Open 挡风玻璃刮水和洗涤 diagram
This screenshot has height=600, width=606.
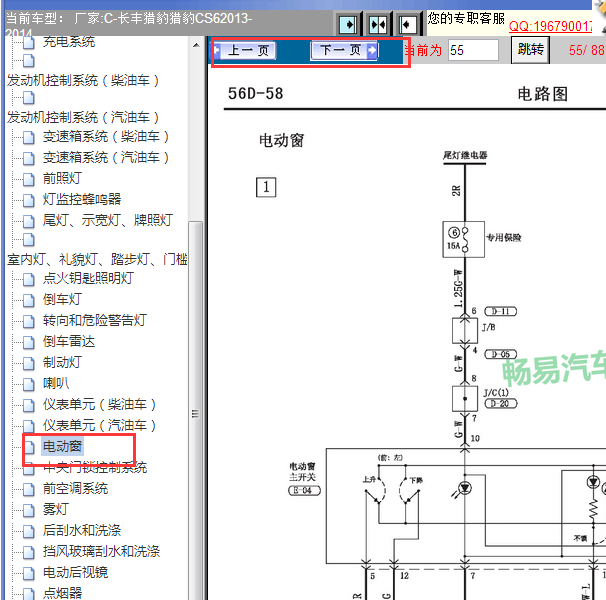click(101, 552)
